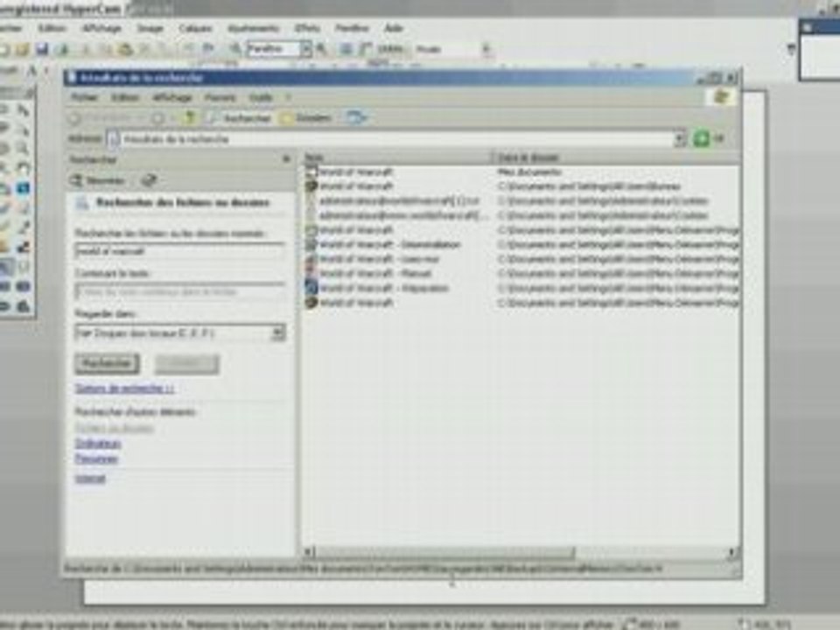Open the views icon in search window toolbar
This screenshot has width=840, height=630.
click(356, 117)
